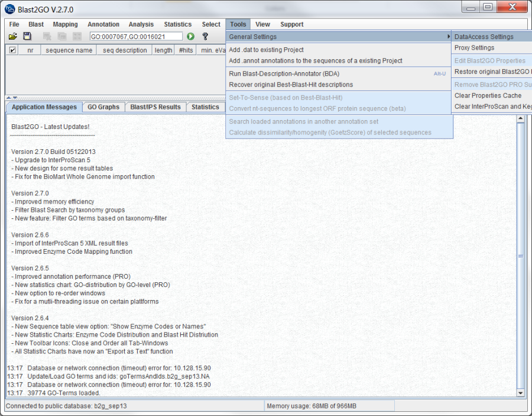This screenshot has height=416, width=532.
Task: Click messages scrollbar down arrow
Action: point(520,393)
